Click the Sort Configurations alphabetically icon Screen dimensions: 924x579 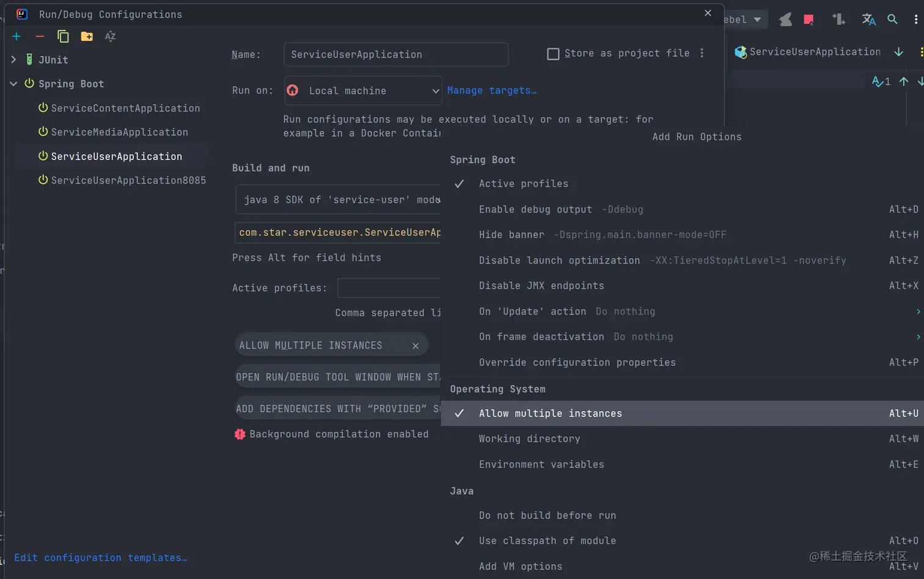pos(110,37)
